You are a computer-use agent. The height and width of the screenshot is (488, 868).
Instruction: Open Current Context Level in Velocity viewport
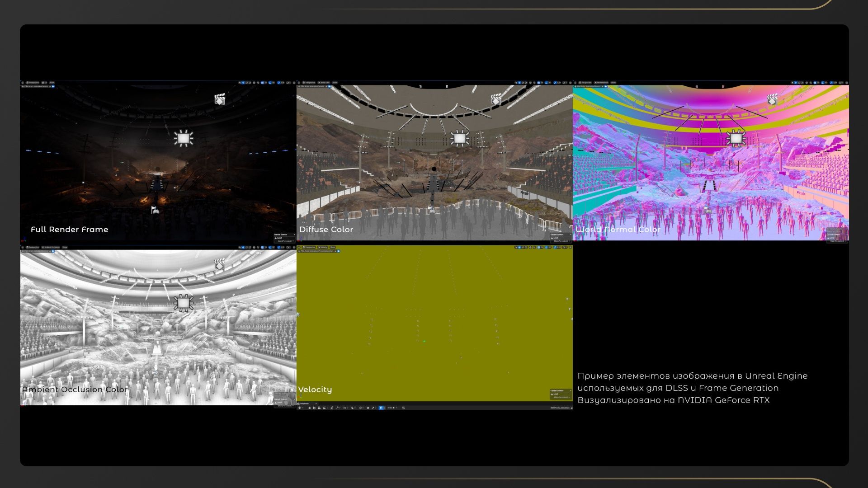pyautogui.click(x=556, y=394)
